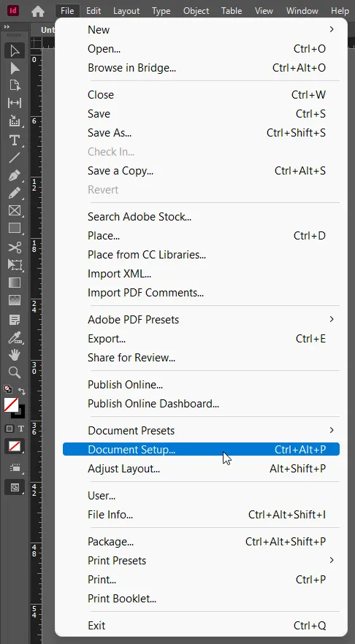
Task: Select the Rectangle tool
Action: pyautogui.click(x=15, y=228)
